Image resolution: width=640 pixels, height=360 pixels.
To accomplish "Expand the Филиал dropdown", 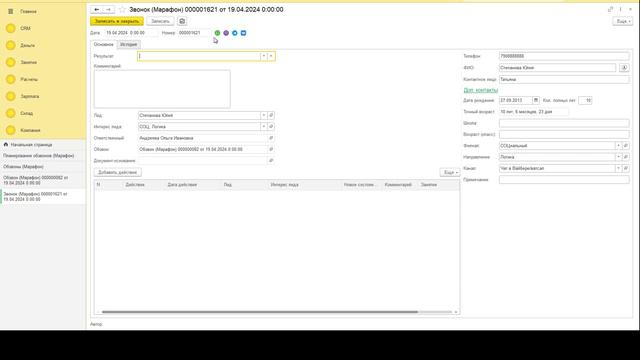I will click(x=618, y=146).
